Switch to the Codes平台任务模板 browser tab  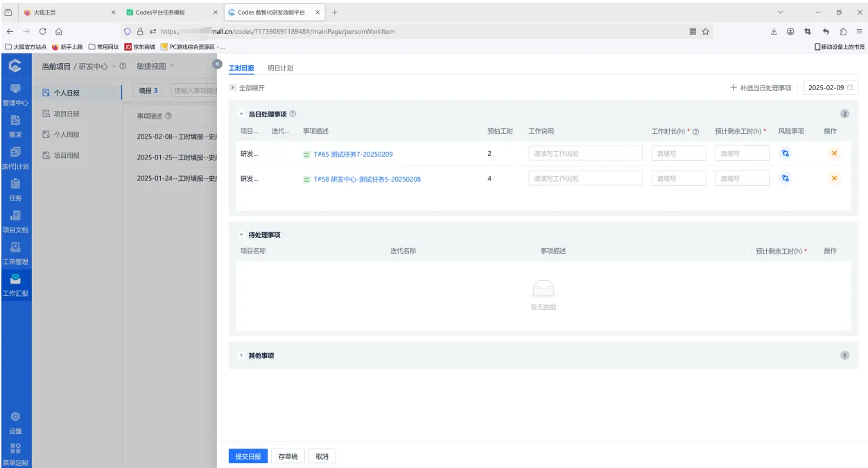pos(171,12)
